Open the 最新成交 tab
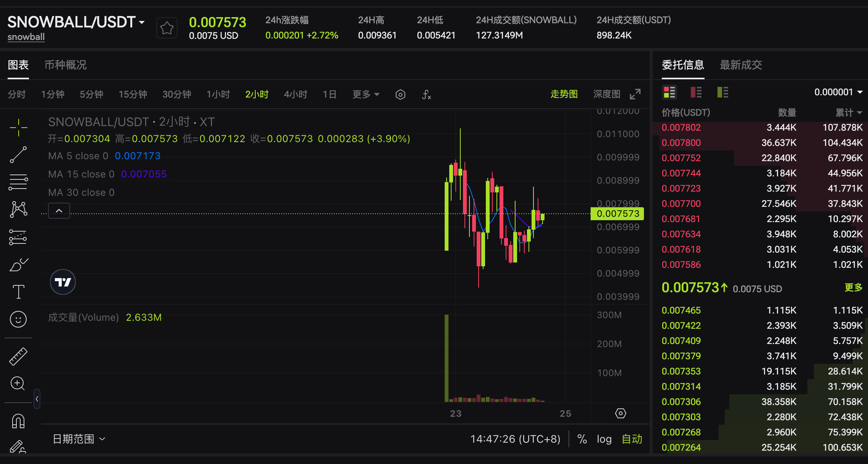This screenshot has width=868, height=464. click(x=741, y=65)
